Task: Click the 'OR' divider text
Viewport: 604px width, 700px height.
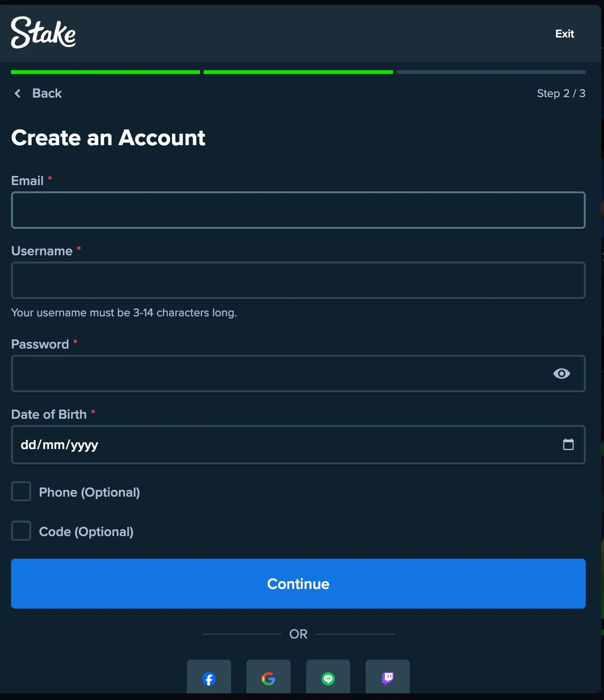Action: coord(298,634)
